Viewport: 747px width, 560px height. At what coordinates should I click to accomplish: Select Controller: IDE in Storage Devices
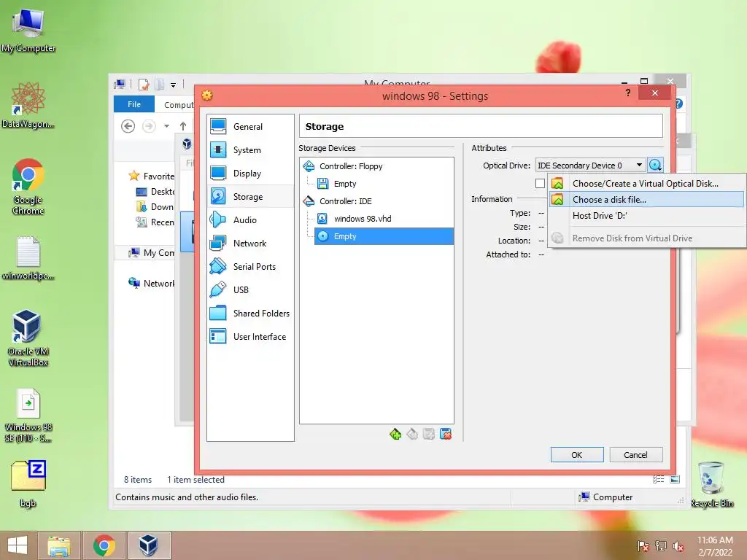(x=345, y=201)
